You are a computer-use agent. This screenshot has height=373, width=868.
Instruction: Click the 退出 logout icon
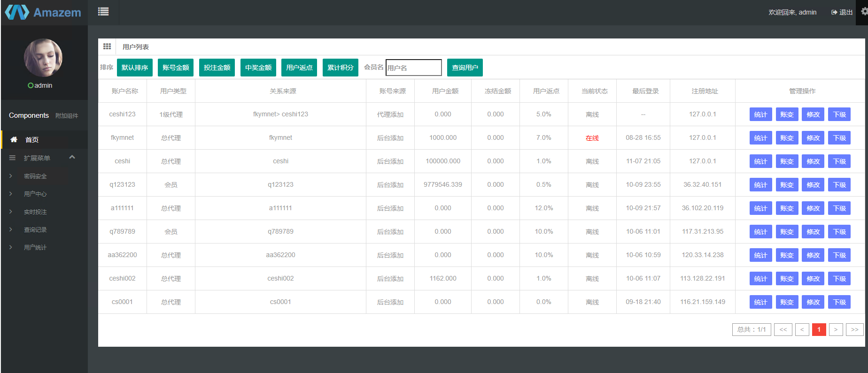click(834, 12)
